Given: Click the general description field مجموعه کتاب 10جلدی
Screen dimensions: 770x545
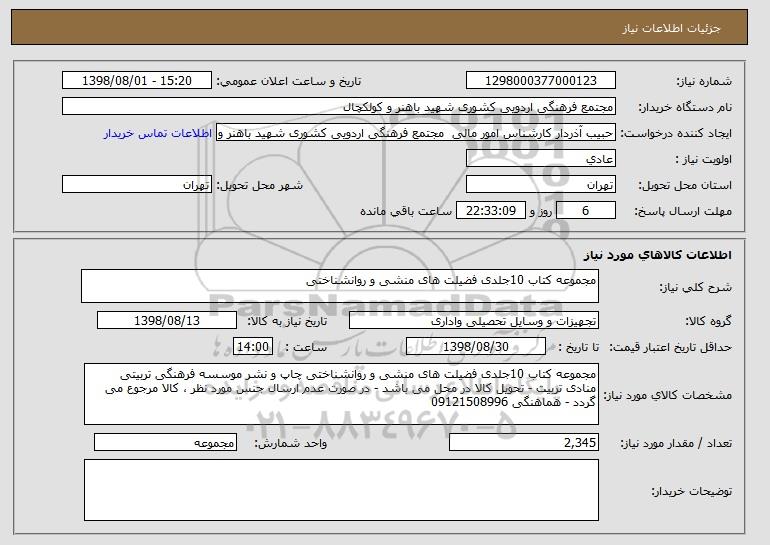Looking at the screenshot, I should tap(340, 286).
